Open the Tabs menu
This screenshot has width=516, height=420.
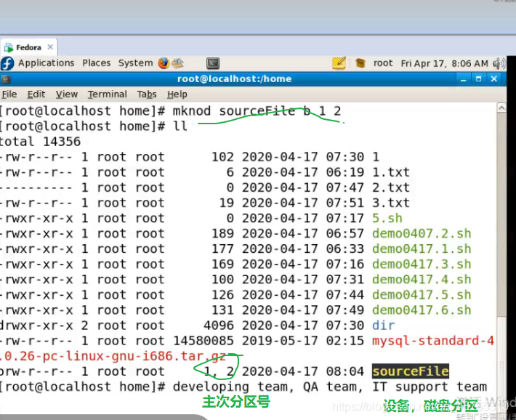[147, 94]
